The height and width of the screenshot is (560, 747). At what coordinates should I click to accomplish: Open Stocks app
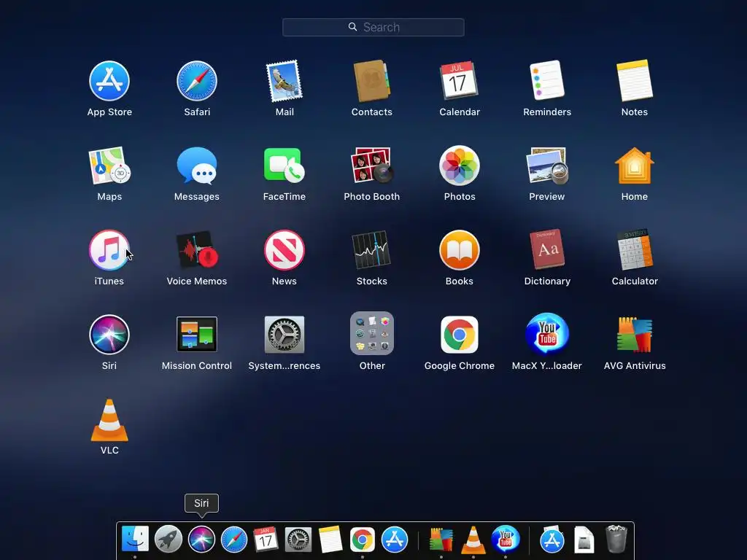(371, 250)
